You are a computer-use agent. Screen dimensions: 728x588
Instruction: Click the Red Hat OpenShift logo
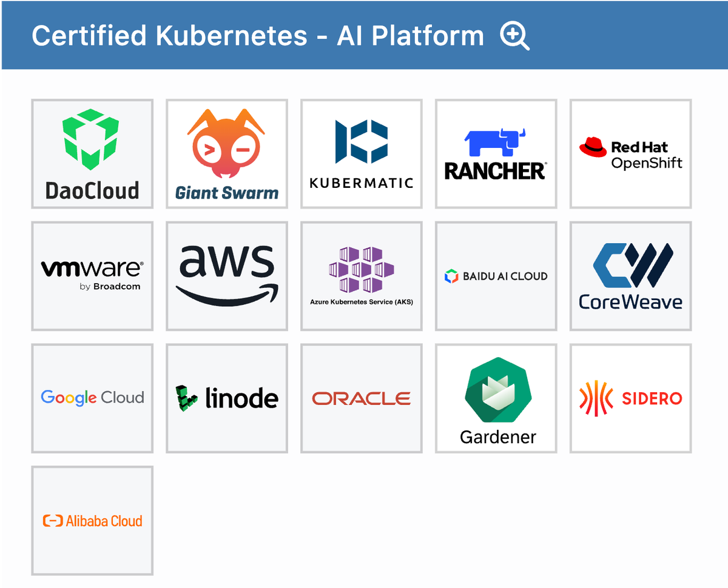coord(630,153)
